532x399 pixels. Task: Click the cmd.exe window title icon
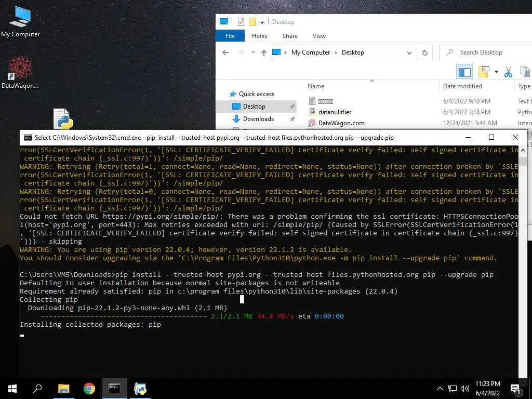(28, 137)
